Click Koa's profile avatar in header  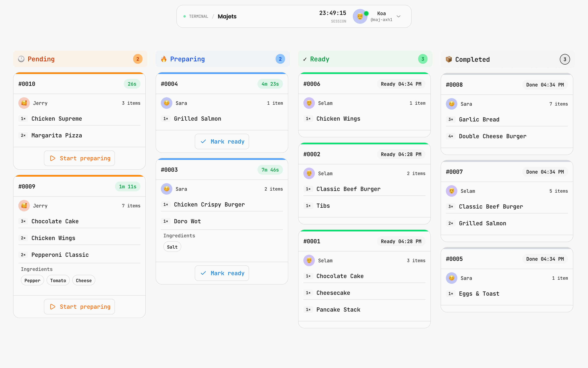360,16
